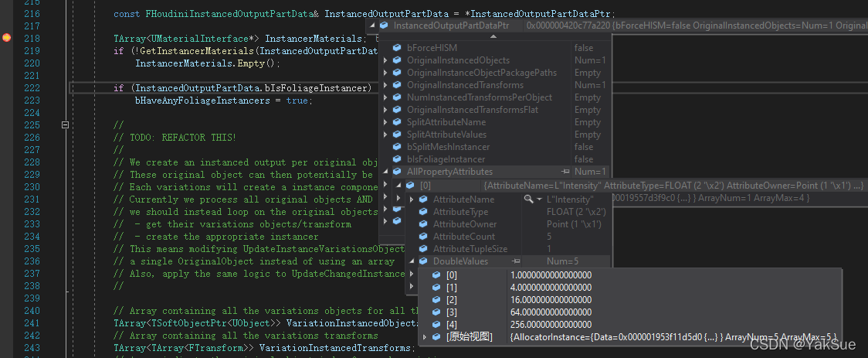
Task: Click the bIsFoliageInstancer field icon
Action: click(397, 159)
